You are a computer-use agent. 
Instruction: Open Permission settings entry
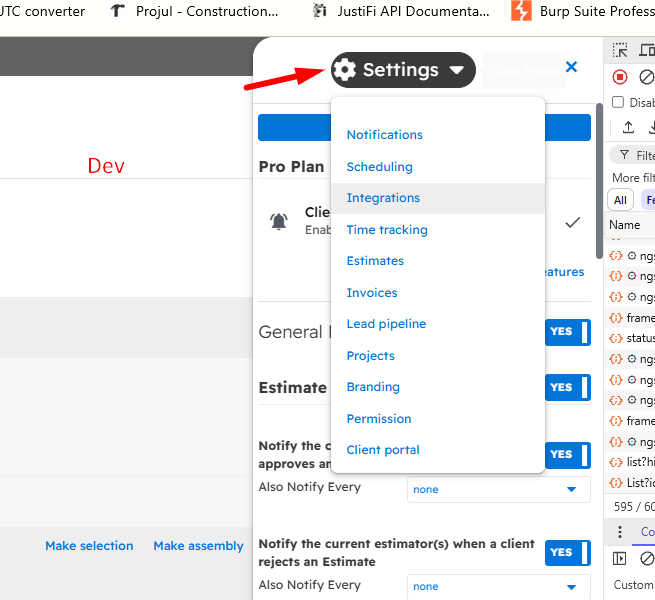coord(379,419)
